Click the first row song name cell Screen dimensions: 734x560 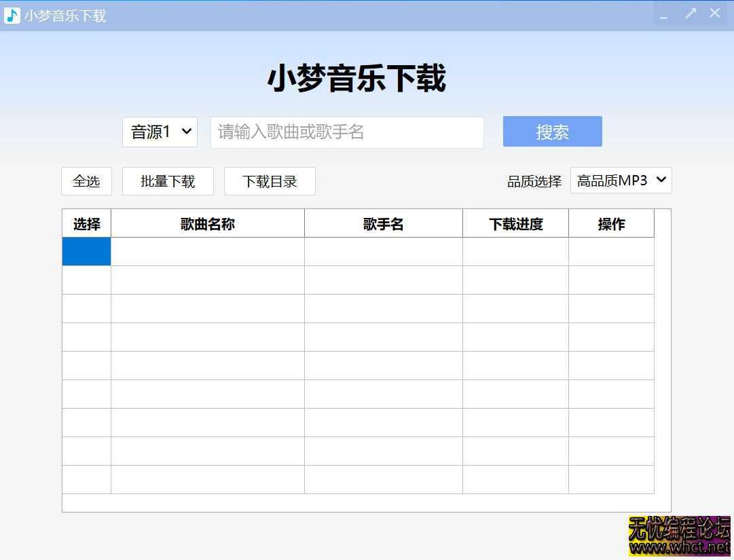[208, 252]
